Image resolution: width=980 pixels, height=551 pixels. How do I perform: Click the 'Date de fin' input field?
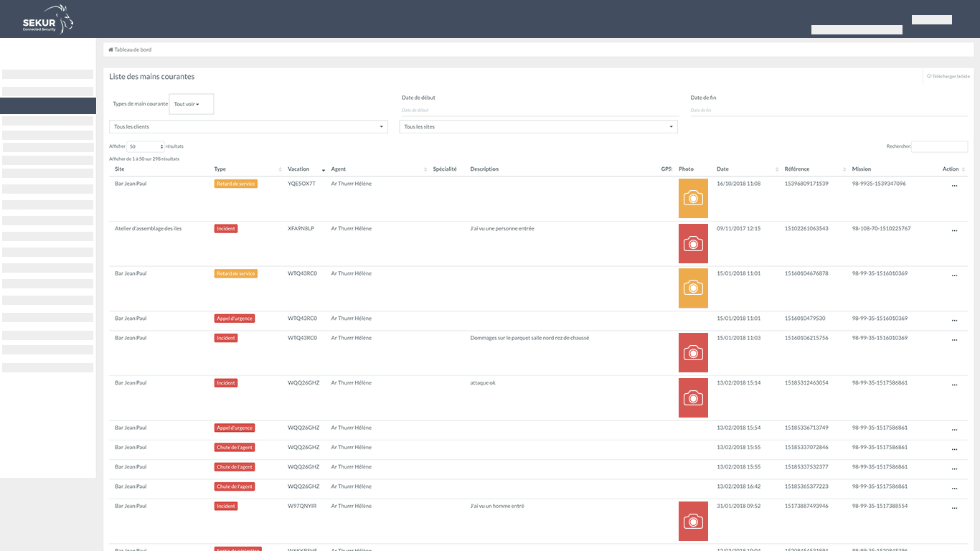[829, 110]
